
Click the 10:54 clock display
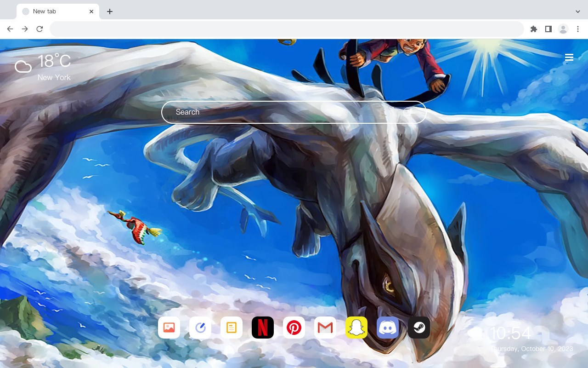[510, 333]
